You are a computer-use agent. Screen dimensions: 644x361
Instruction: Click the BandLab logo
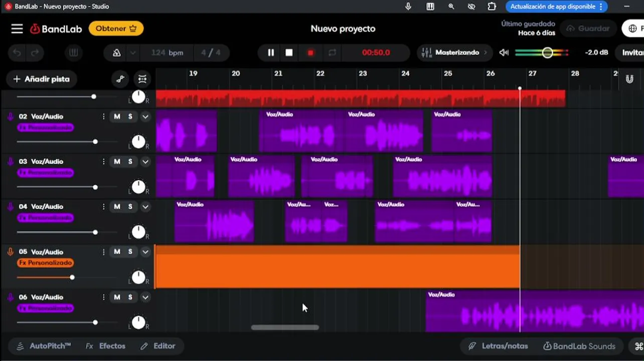(x=56, y=29)
